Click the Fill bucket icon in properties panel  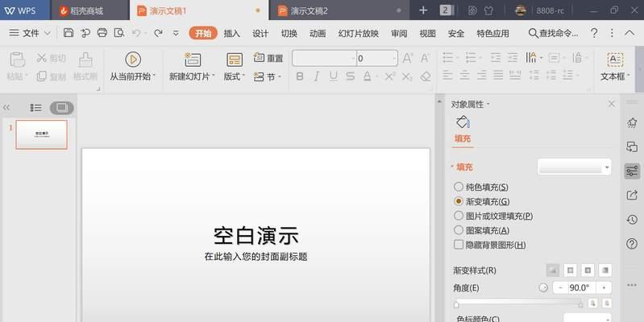click(463, 122)
